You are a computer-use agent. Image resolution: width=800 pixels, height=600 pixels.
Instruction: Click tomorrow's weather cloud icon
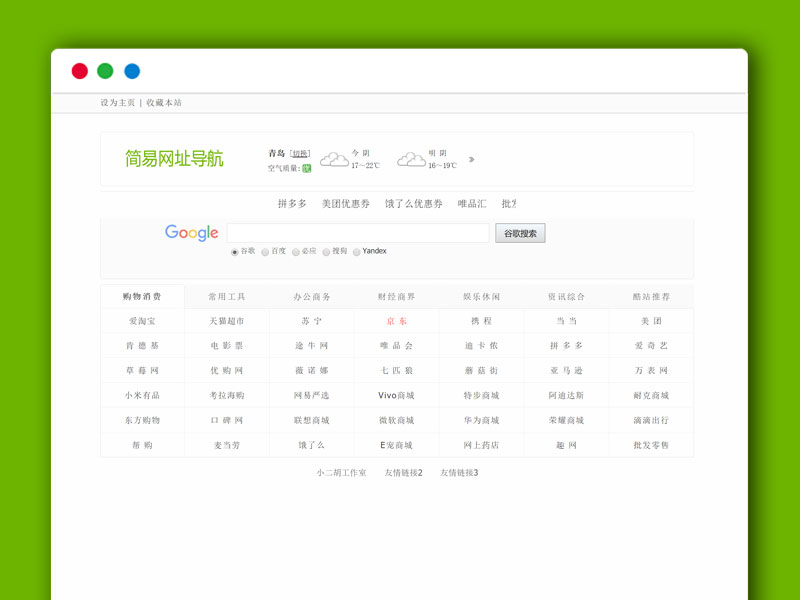click(410, 159)
